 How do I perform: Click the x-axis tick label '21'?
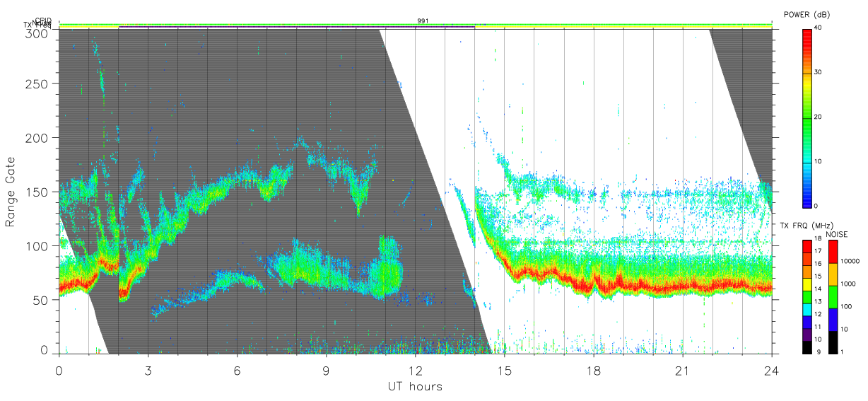[x=682, y=371]
